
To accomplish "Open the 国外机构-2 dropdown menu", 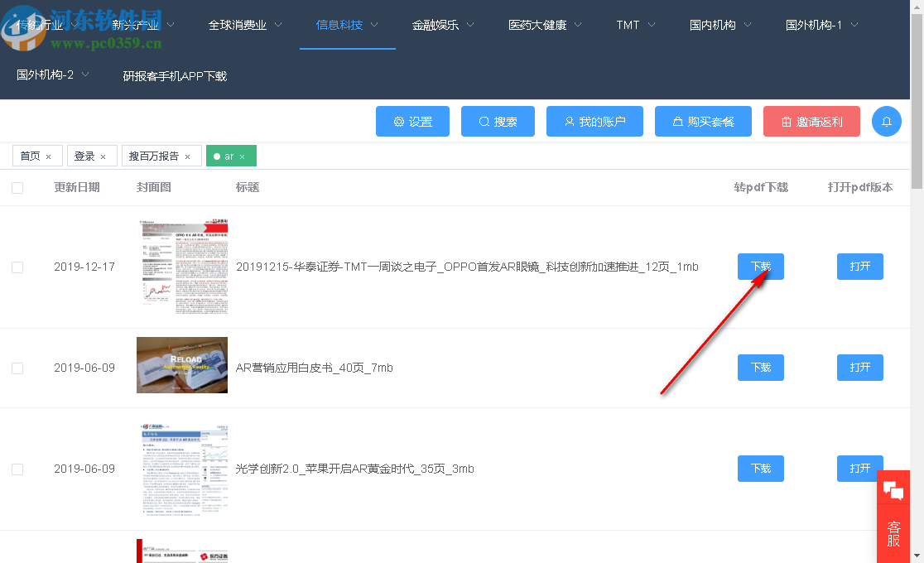I will (46, 75).
